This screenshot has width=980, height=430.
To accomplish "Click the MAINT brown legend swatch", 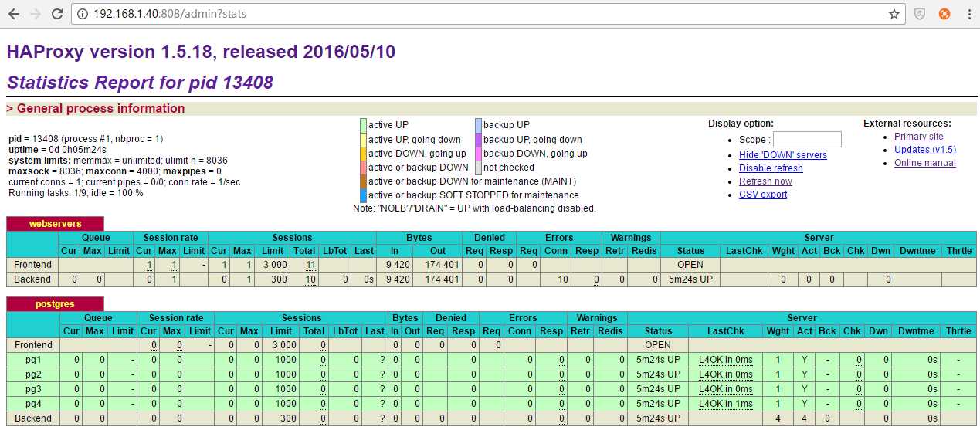I will click(363, 181).
